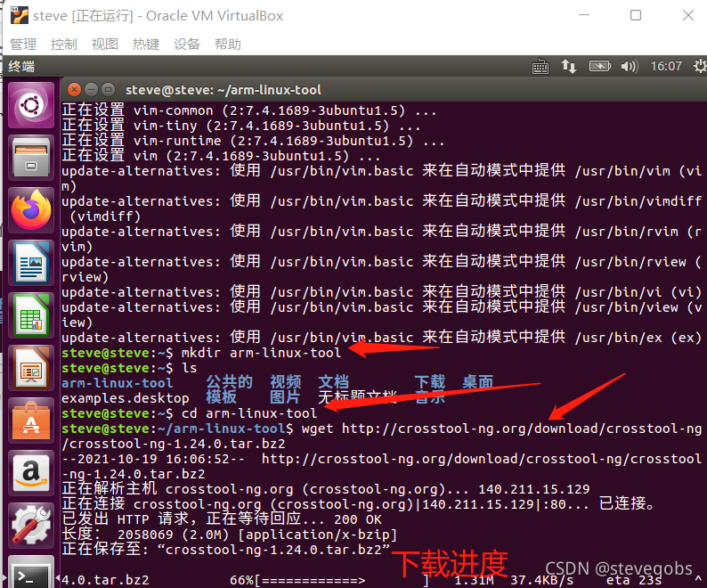Click the 模板 folder name
Viewport: 707px width, 588px height.
(x=222, y=397)
